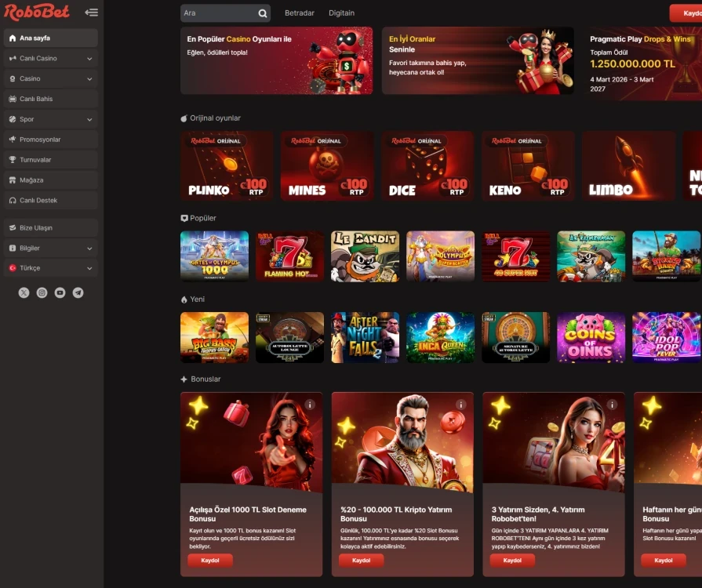
Task: Go to Ana sayfa
Action: 50,38
